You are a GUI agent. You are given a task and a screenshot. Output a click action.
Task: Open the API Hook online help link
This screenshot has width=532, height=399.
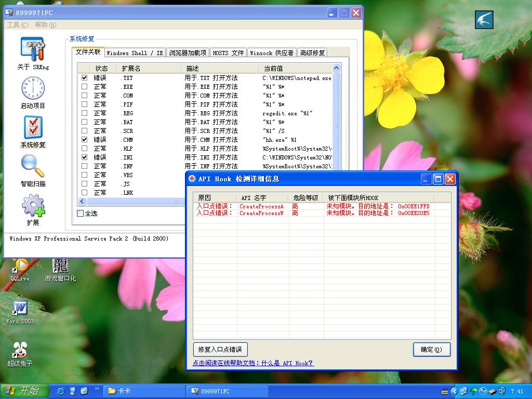tap(253, 363)
